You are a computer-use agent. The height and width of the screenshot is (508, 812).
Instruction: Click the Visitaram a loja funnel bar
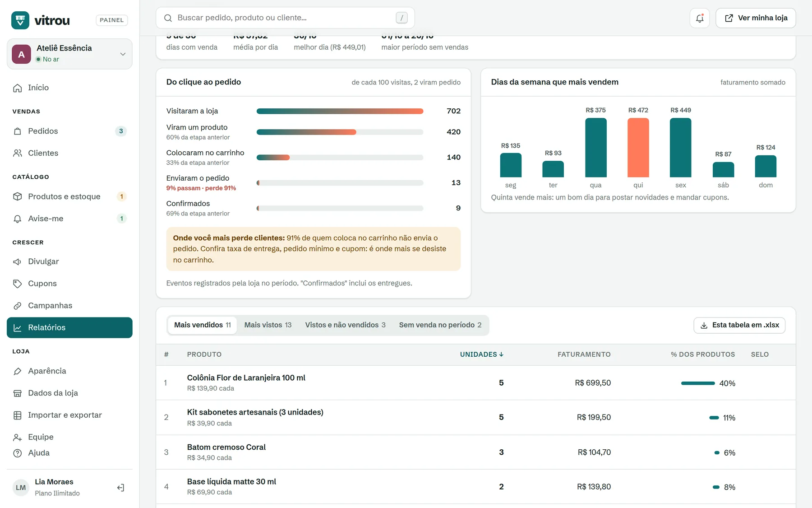[340, 111]
